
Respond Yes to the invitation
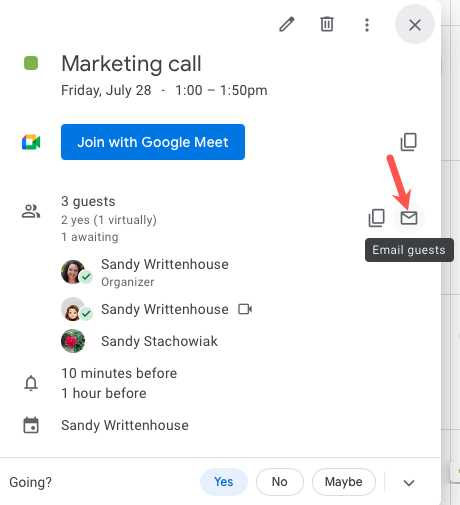224,482
